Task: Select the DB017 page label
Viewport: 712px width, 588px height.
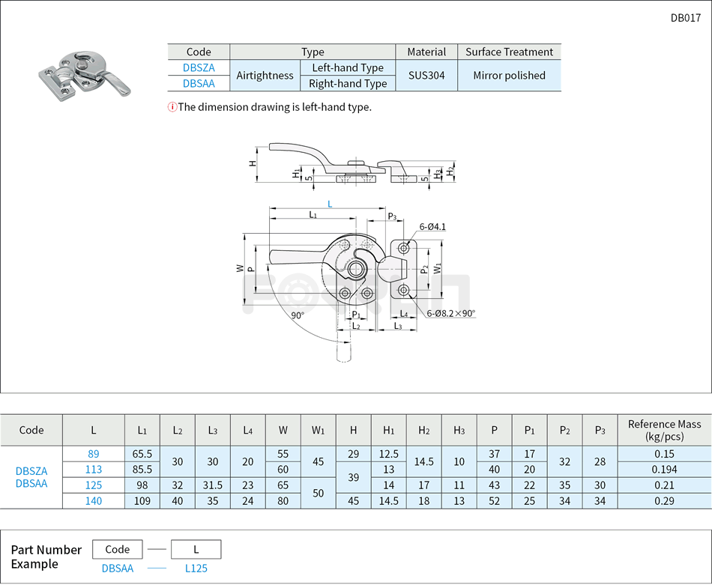Action: (x=687, y=18)
